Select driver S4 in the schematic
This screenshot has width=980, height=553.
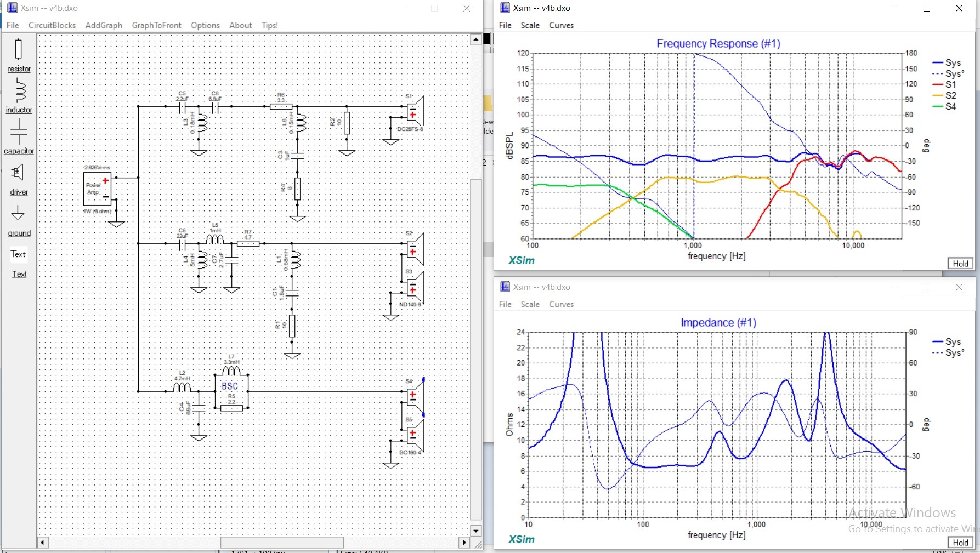click(415, 397)
